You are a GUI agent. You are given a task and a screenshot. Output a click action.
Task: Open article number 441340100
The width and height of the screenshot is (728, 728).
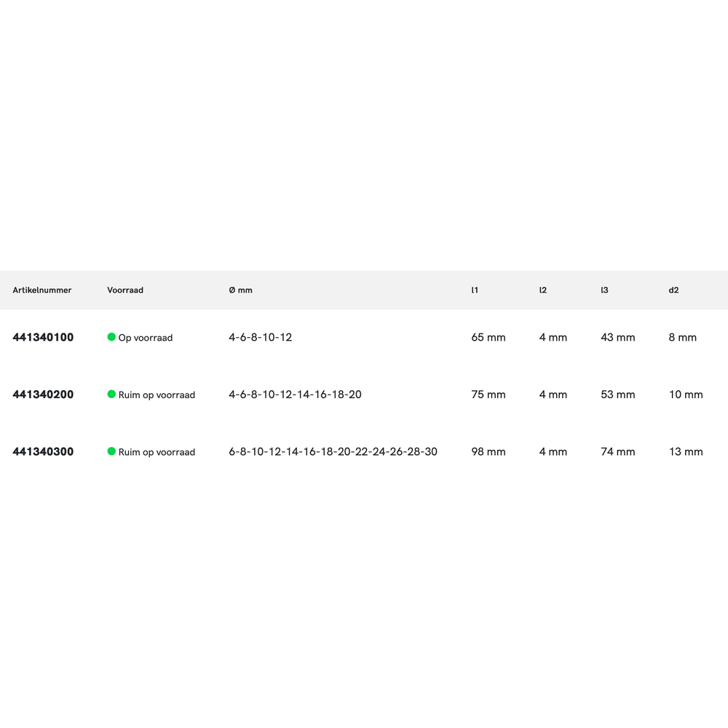pyautogui.click(x=43, y=338)
